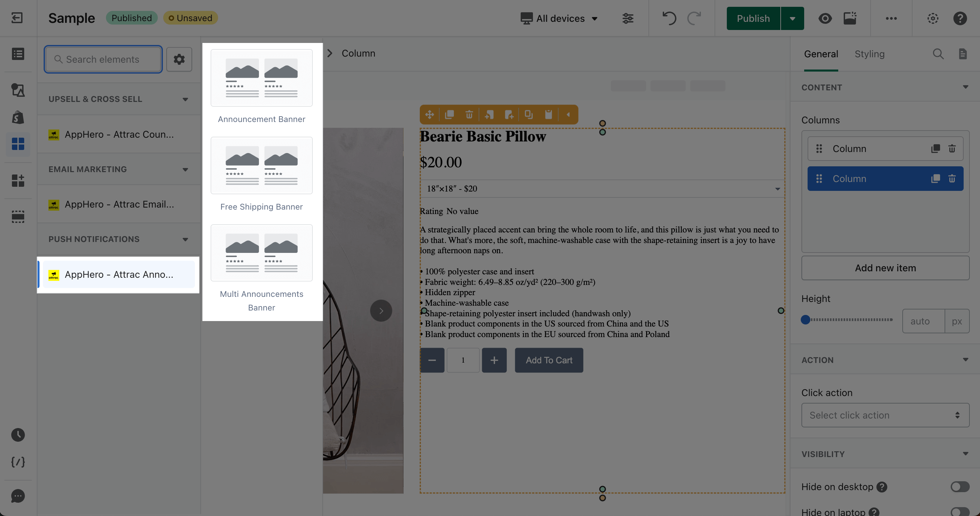Open the code editor braces icon
This screenshot has height=516, width=980.
(x=18, y=462)
